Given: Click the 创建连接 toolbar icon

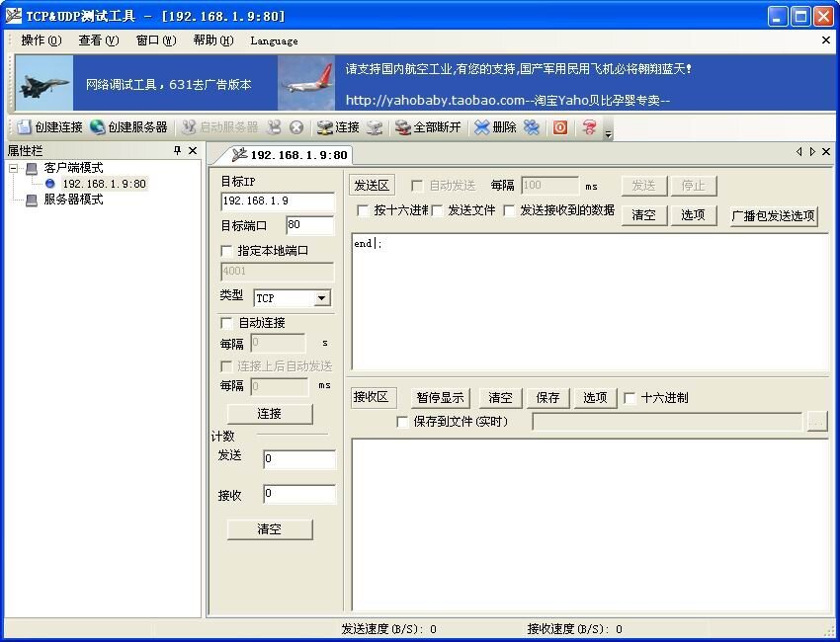Looking at the screenshot, I should pos(24,126).
